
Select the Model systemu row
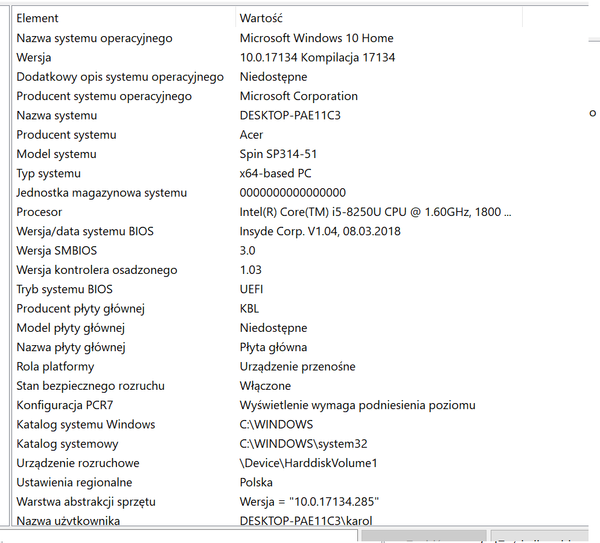56,154
